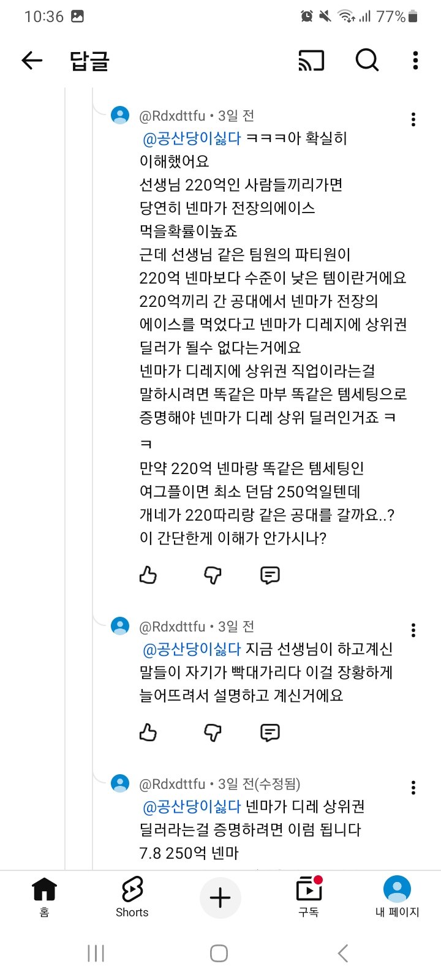441x980 pixels.
Task: Tap @Rdxdttfu username on second reply
Action: (x=172, y=627)
